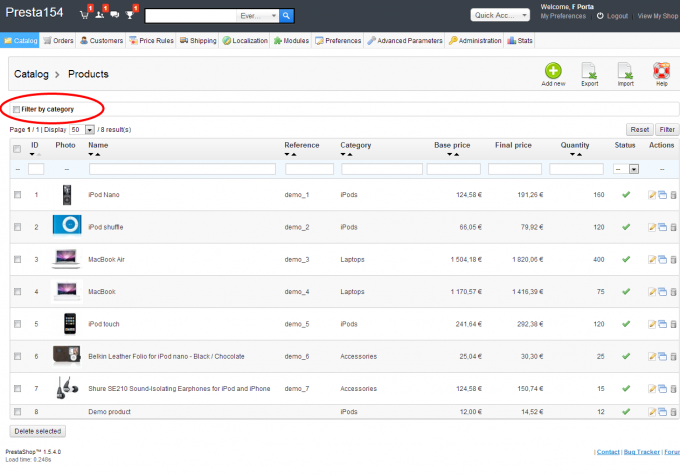The height and width of the screenshot is (475, 680).
Task: Select the Demo product row checkbox
Action: point(17,412)
